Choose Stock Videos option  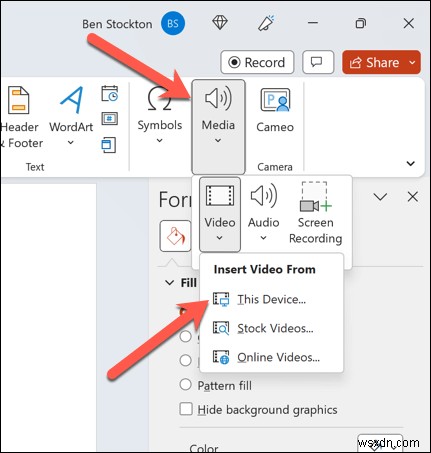271,328
